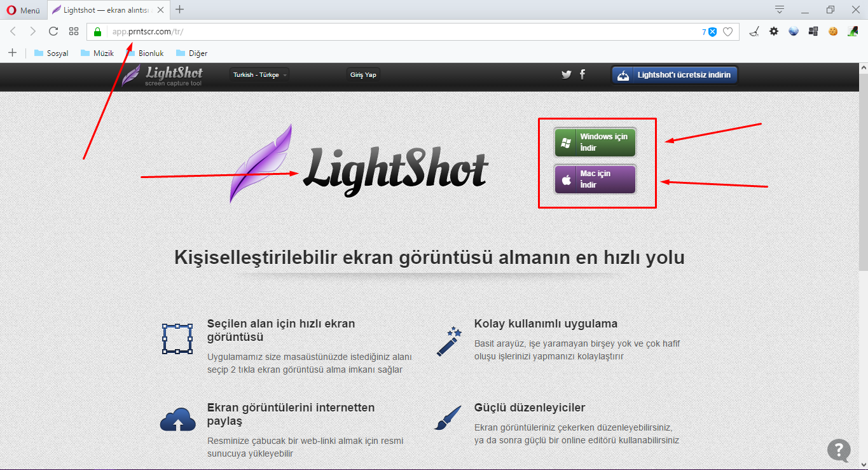Click the green feather extension icon

(853, 31)
